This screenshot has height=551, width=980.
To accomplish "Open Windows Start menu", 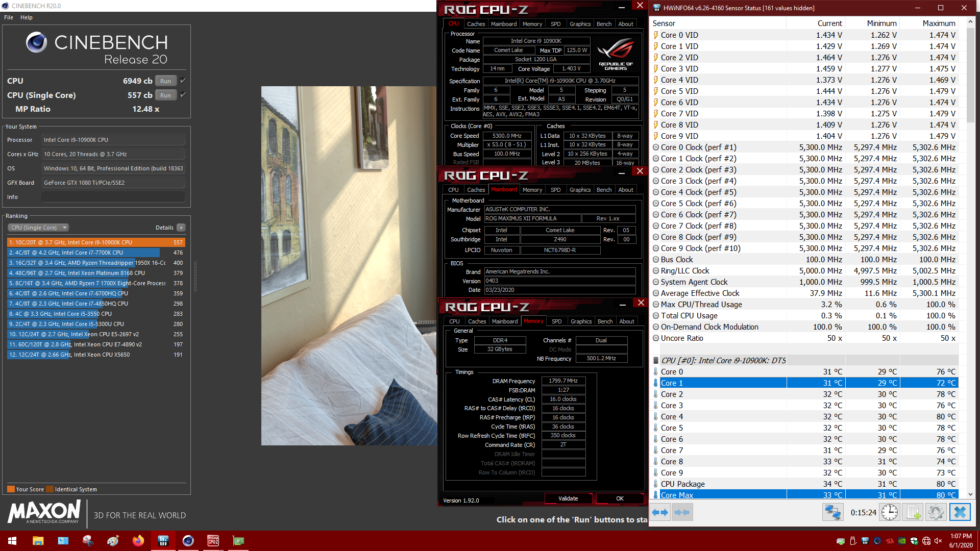I will [12, 541].
